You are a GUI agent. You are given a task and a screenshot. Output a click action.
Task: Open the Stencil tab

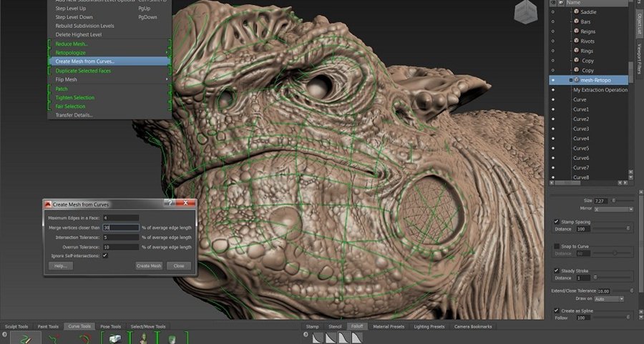pos(335,326)
